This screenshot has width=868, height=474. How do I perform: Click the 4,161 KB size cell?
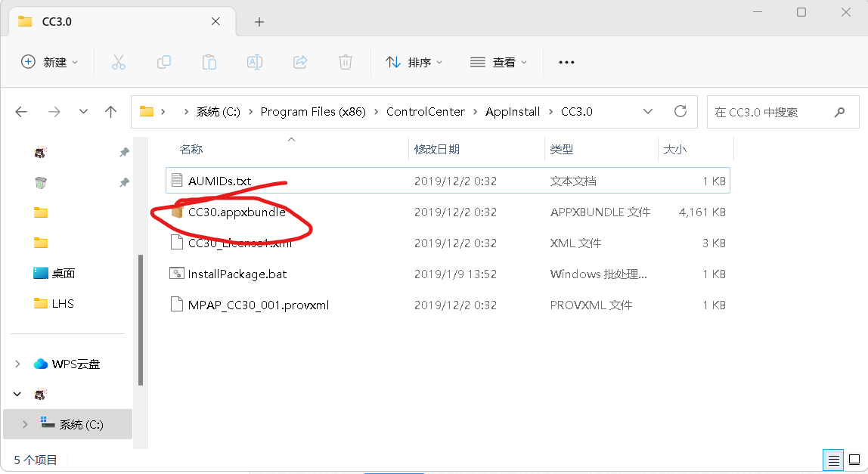tap(702, 212)
